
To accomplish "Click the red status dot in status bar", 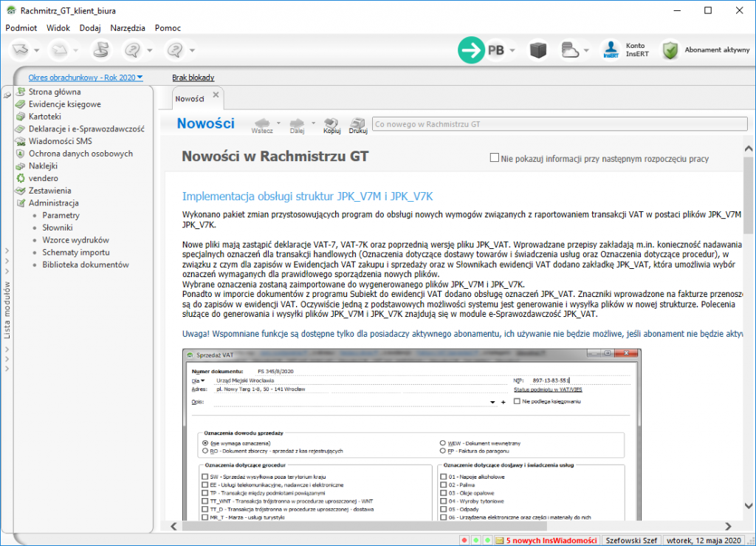I will click(x=464, y=540).
